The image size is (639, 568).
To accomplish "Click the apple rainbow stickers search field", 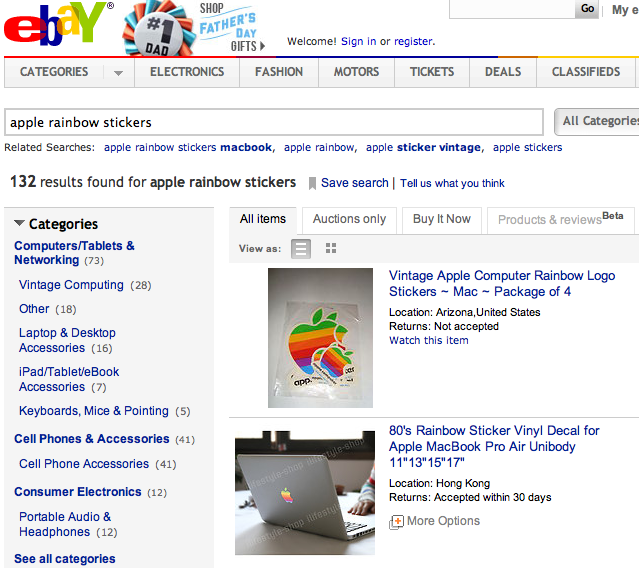I will 274,122.
